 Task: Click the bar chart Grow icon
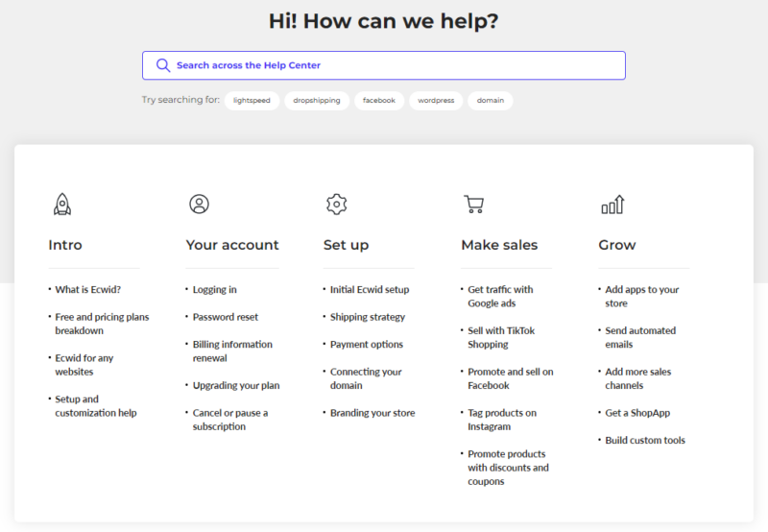(612, 205)
